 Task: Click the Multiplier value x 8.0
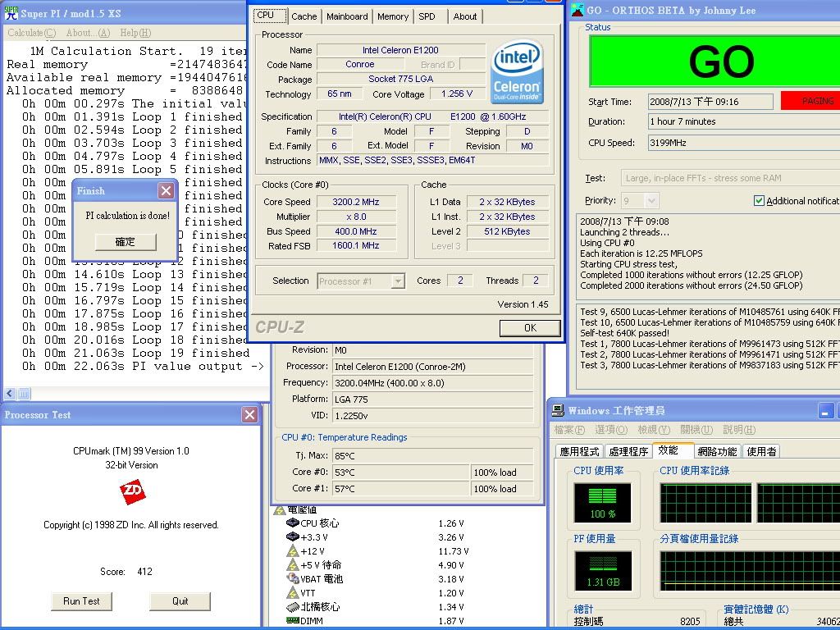[356, 217]
